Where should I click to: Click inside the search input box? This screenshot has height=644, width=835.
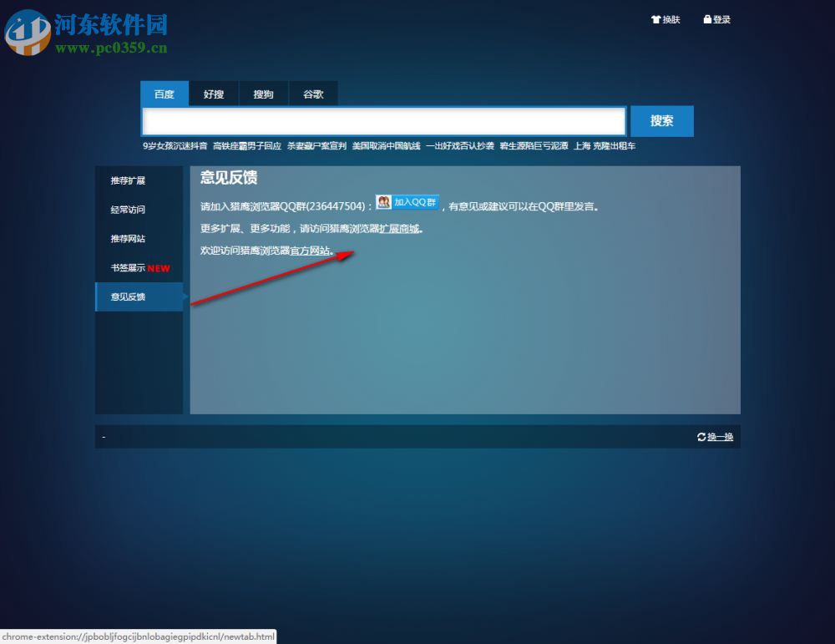tap(384, 120)
